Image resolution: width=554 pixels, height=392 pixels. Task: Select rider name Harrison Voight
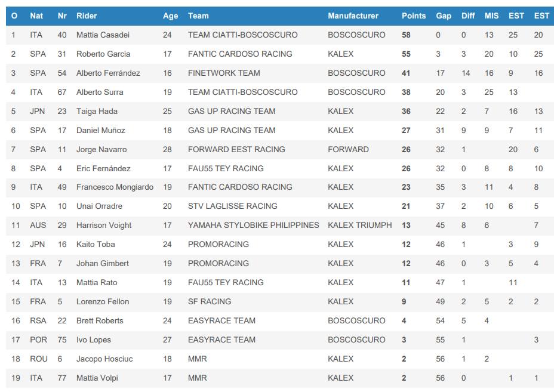tap(104, 226)
